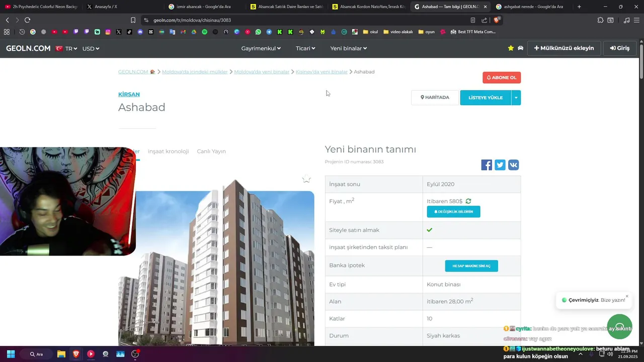The width and height of the screenshot is (644, 362).
Task: Click the Twitter share icon
Action: coord(500,165)
